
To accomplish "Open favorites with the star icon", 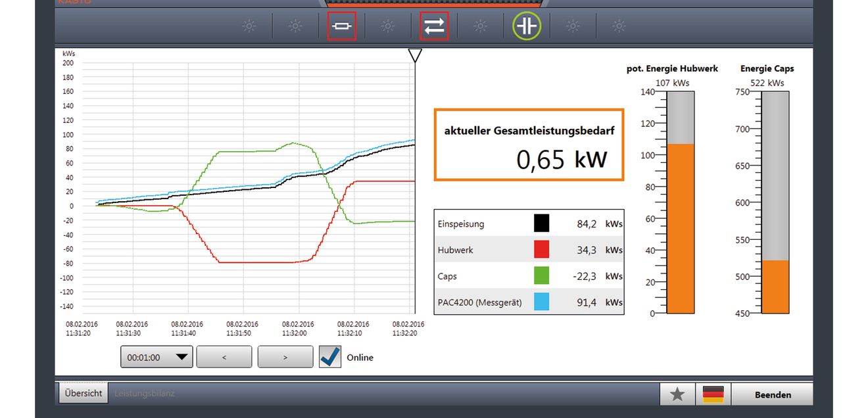I will [677, 394].
